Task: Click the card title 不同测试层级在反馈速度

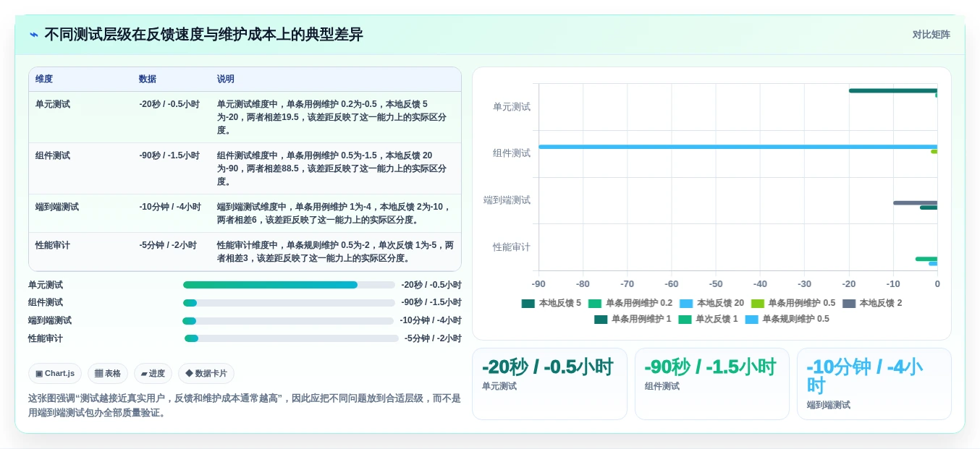Action: (x=203, y=35)
